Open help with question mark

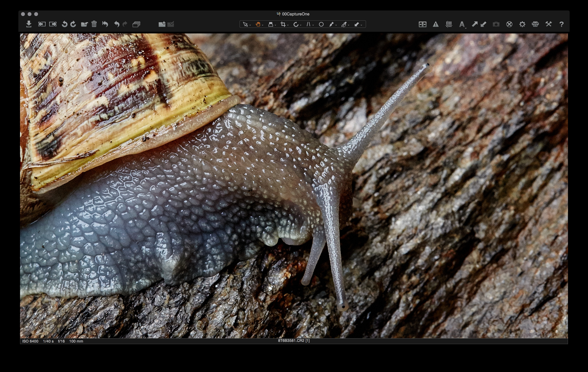tap(561, 24)
